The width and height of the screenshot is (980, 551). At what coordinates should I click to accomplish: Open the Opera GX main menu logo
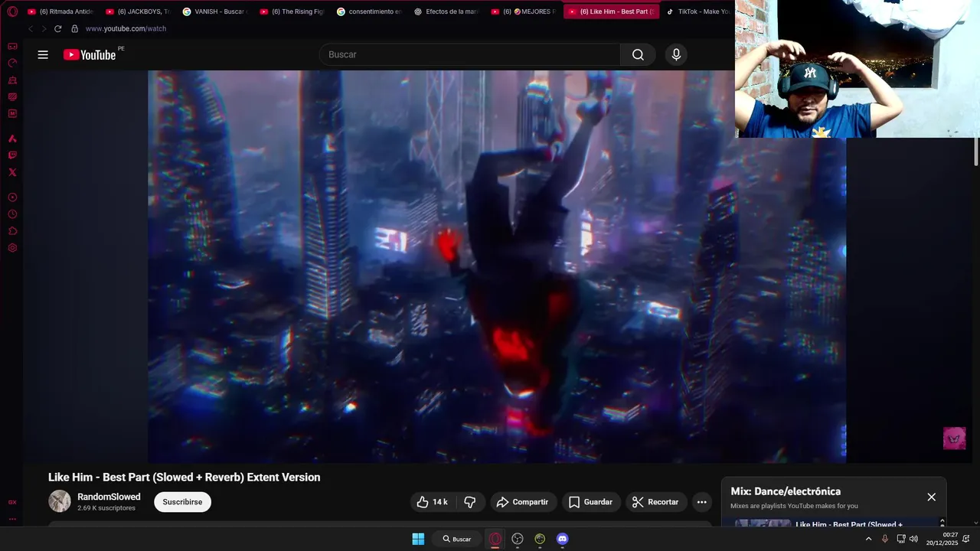[12, 11]
